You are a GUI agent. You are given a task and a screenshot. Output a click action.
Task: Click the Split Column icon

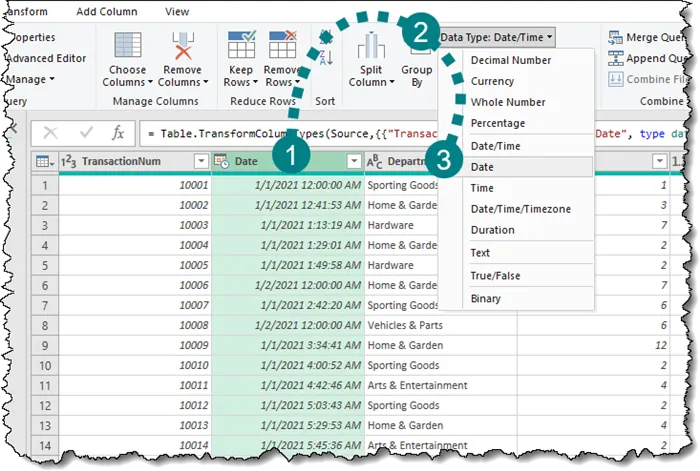(x=371, y=47)
